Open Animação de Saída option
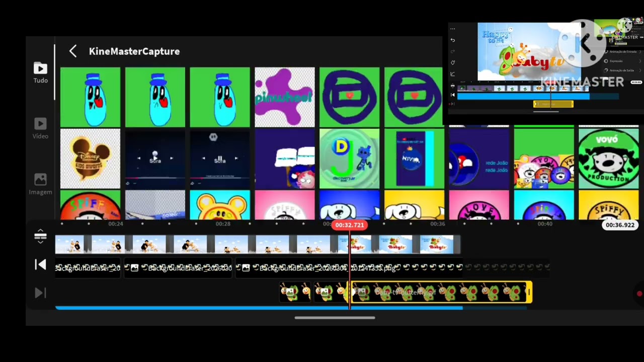Screen dimensions: 644x362 point(623,70)
